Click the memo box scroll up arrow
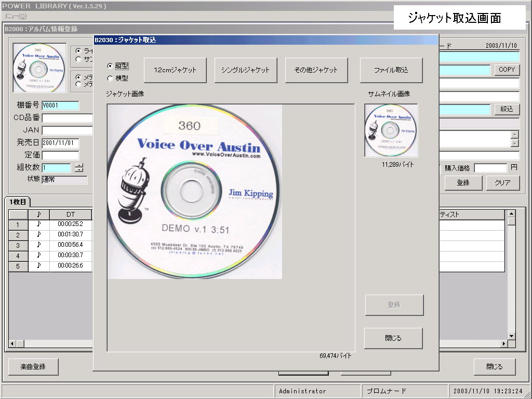 click(515, 135)
